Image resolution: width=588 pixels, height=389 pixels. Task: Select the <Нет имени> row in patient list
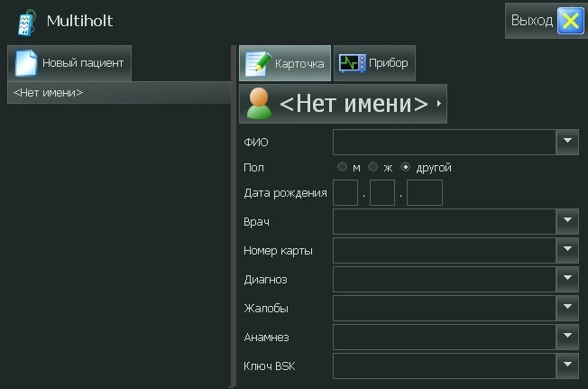(x=119, y=92)
